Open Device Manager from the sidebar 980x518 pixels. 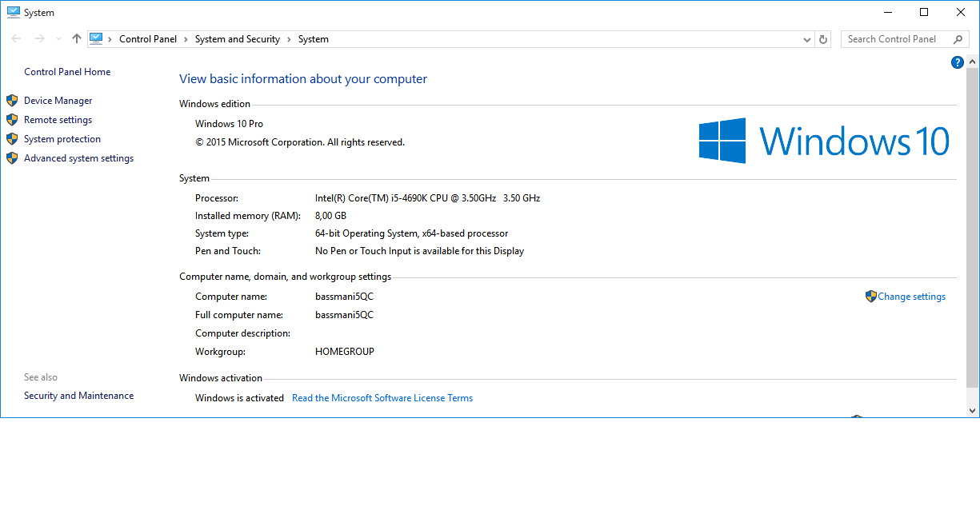coord(58,101)
